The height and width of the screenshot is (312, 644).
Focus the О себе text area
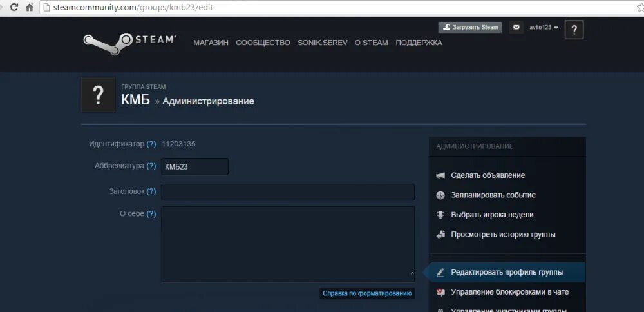click(288, 244)
